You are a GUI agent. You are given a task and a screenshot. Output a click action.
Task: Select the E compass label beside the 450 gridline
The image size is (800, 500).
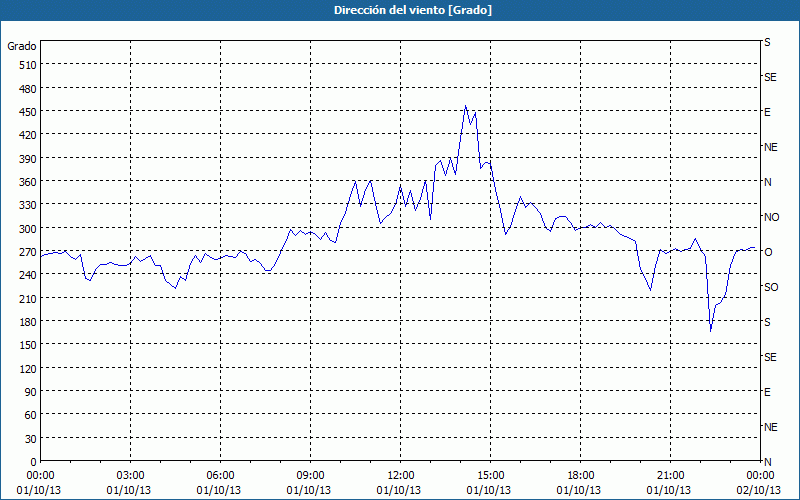767,112
